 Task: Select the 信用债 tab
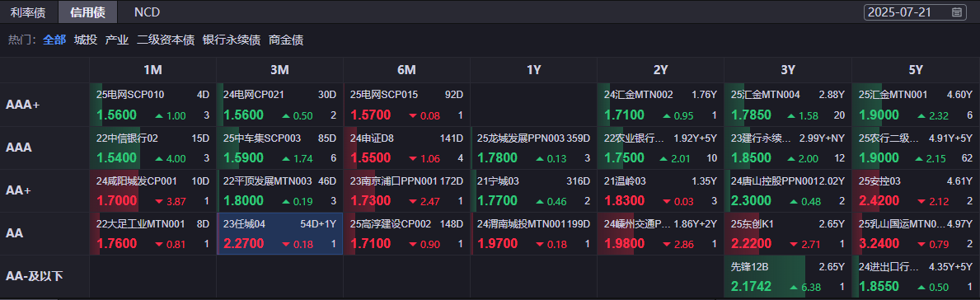[x=88, y=12]
